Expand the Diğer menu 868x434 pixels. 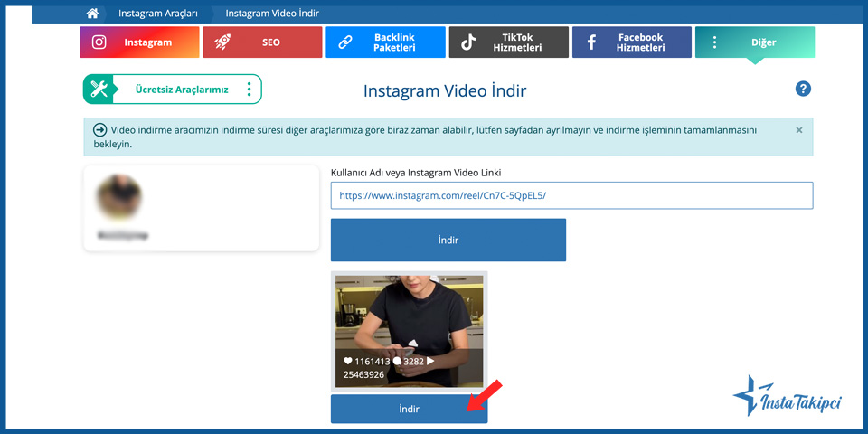point(755,42)
